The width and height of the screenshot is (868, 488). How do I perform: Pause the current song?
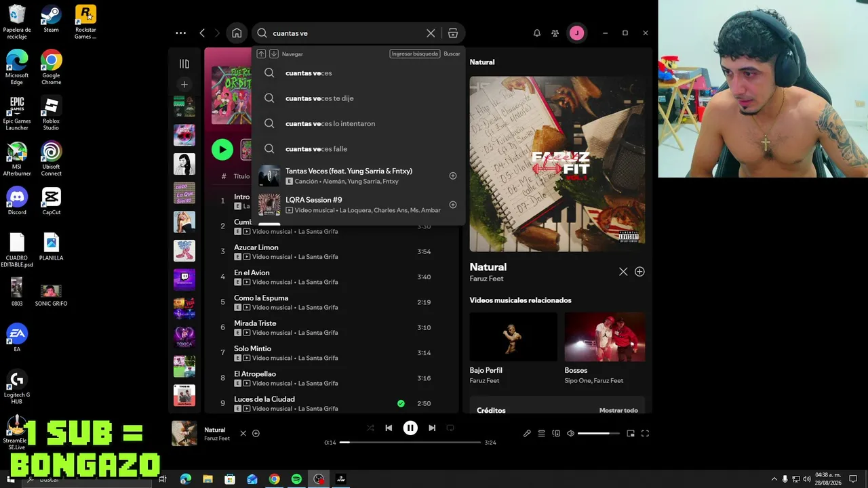410,428
